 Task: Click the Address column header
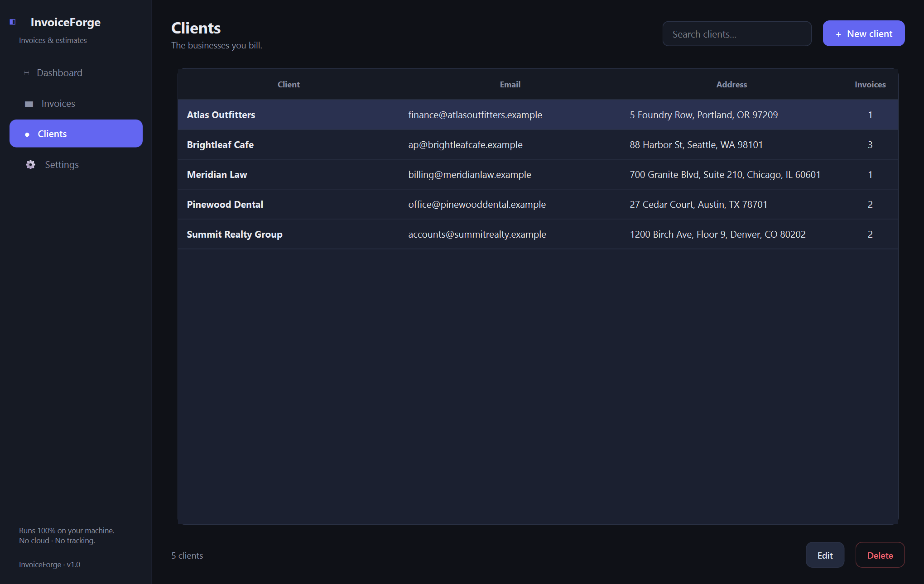(731, 84)
